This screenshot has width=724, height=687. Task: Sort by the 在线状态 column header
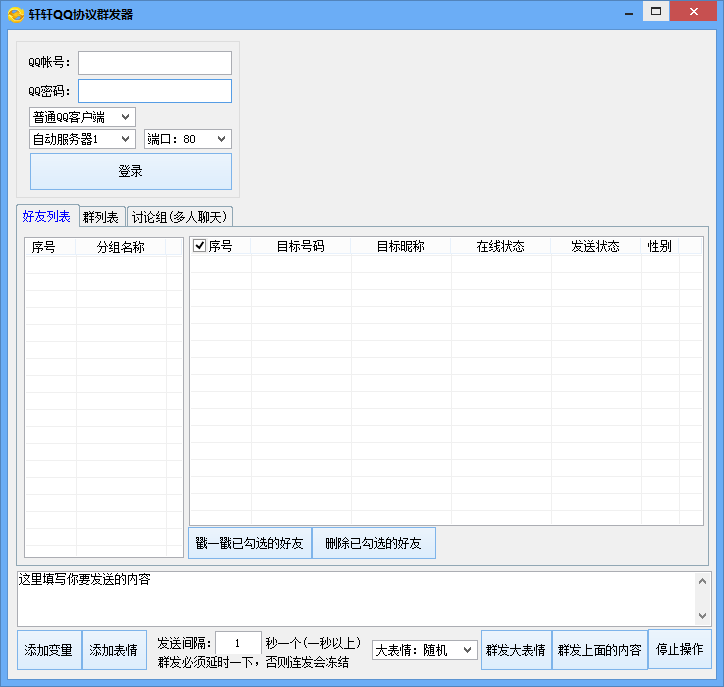[x=501, y=247]
